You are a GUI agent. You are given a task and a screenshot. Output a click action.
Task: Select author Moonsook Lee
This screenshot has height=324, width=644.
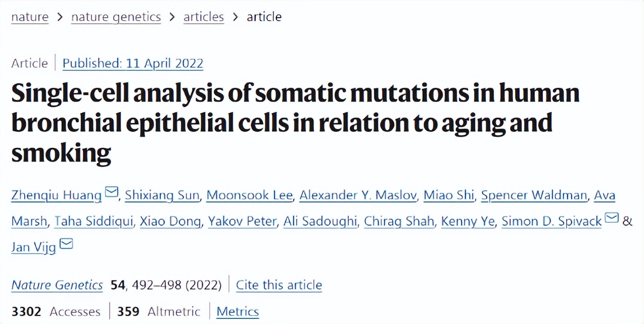[x=249, y=195]
